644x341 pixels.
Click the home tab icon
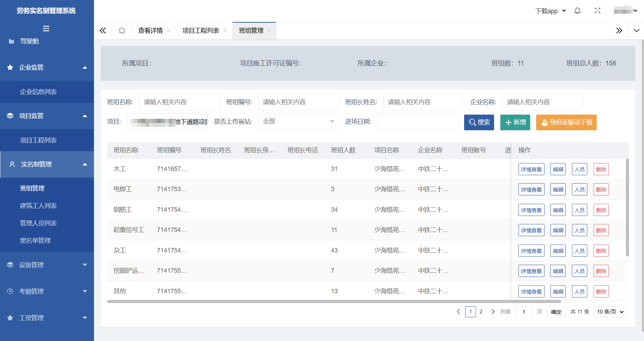[121, 30]
